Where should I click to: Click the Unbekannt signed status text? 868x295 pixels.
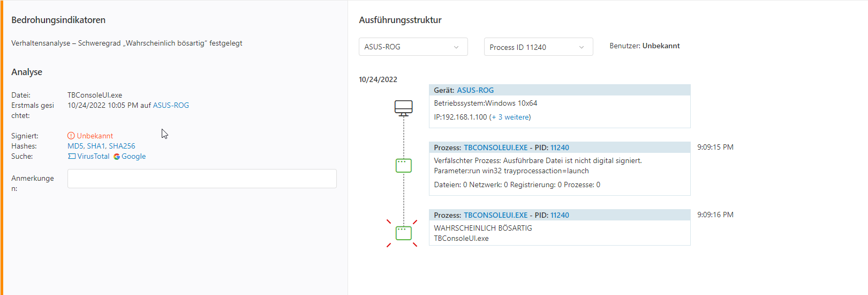(x=95, y=136)
